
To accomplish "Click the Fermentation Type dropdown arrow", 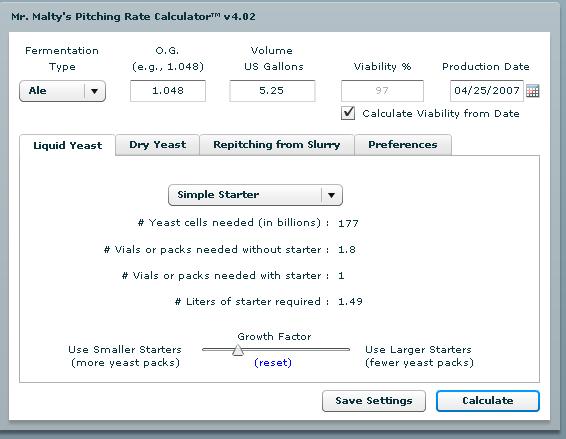I will click(95, 91).
